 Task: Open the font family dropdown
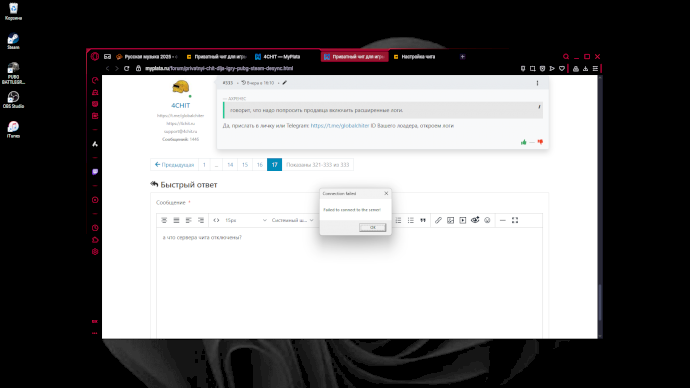(x=292, y=220)
